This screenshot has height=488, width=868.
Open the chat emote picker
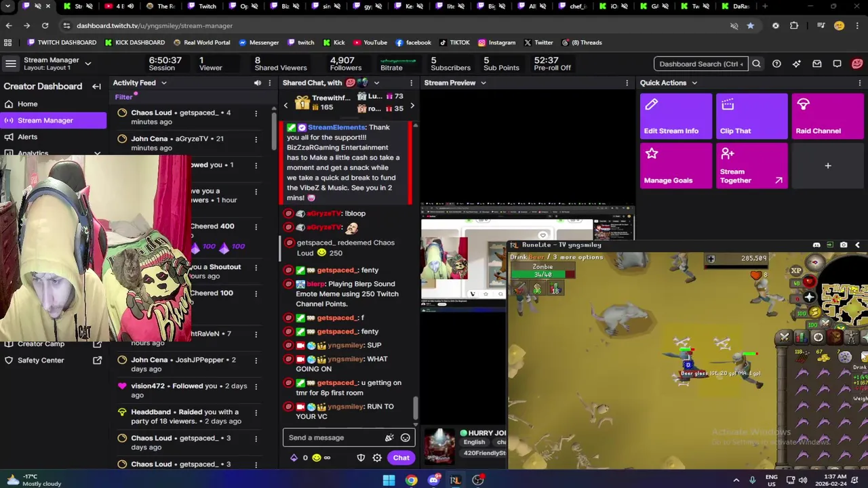pos(405,438)
